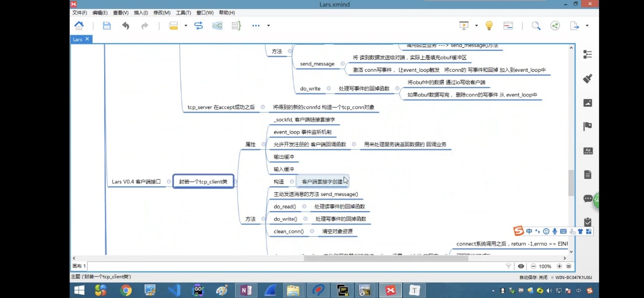Screen dimensions: 644x298
Task: Collapse the send_message subtopics
Action: 343,64
